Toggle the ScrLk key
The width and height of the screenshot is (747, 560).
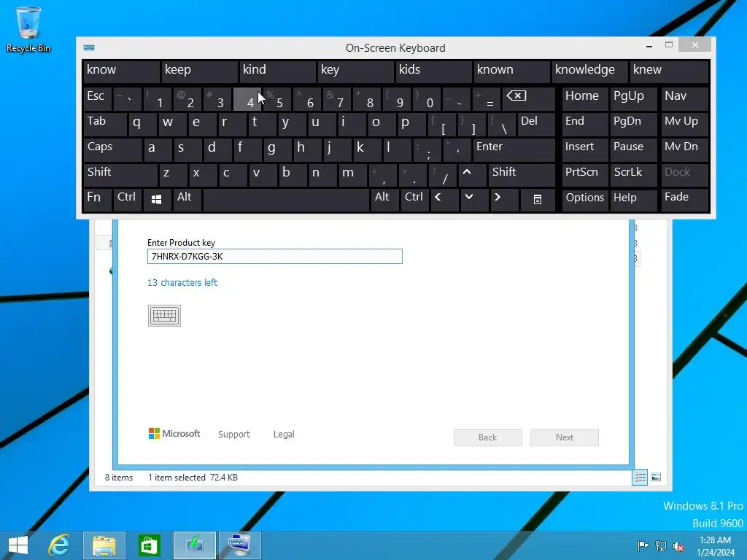coord(634,174)
